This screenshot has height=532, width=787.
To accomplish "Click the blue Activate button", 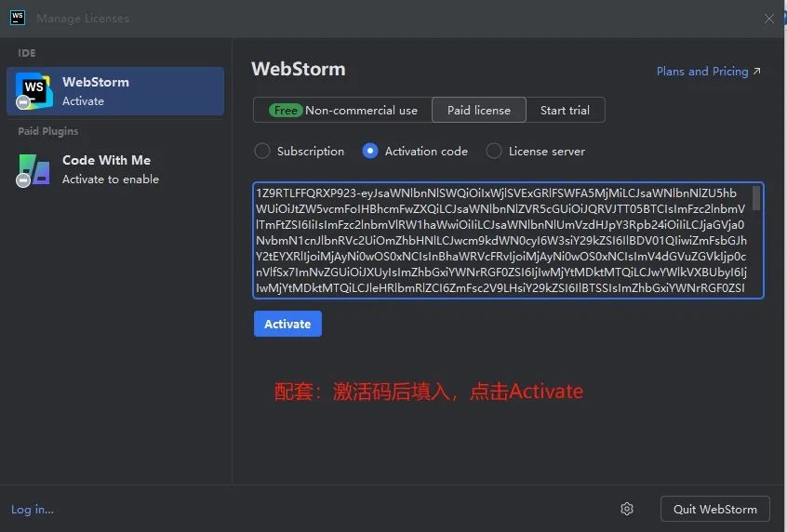I will (x=287, y=324).
